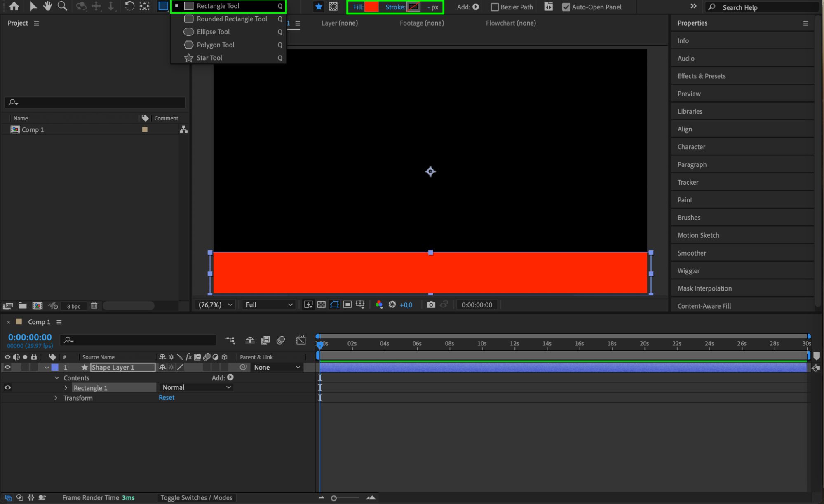Click the Reset link for Transform
Viewport: 824px width, 504px height.
[x=167, y=397]
